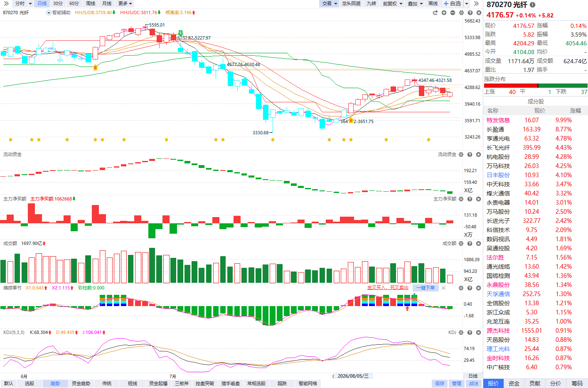Viewport: 588px width, 388px height.
Task: Open the 更多 periods dropdown
Action: [x=125, y=3]
